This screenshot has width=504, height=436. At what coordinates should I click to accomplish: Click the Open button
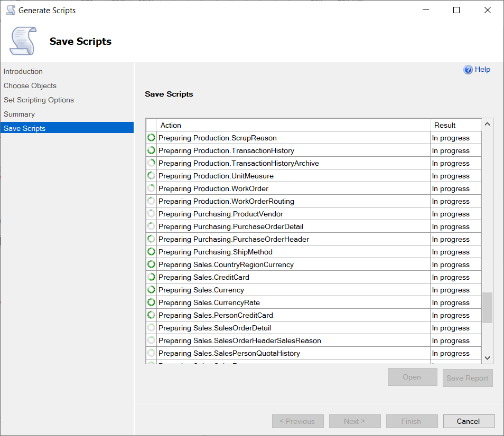click(x=412, y=377)
